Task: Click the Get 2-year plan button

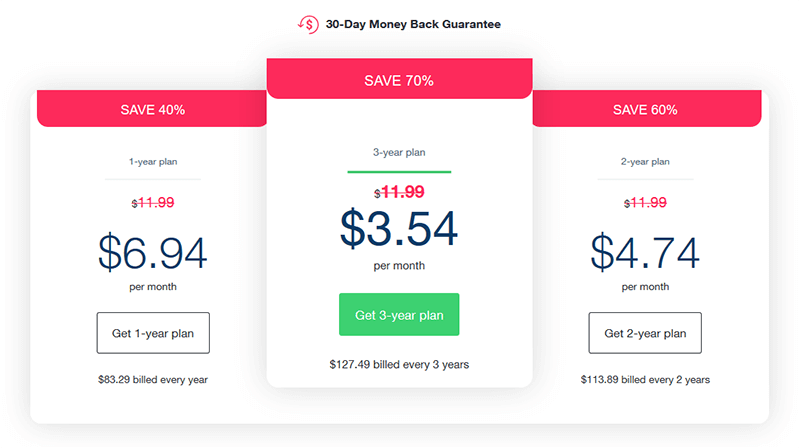Action: point(645,333)
